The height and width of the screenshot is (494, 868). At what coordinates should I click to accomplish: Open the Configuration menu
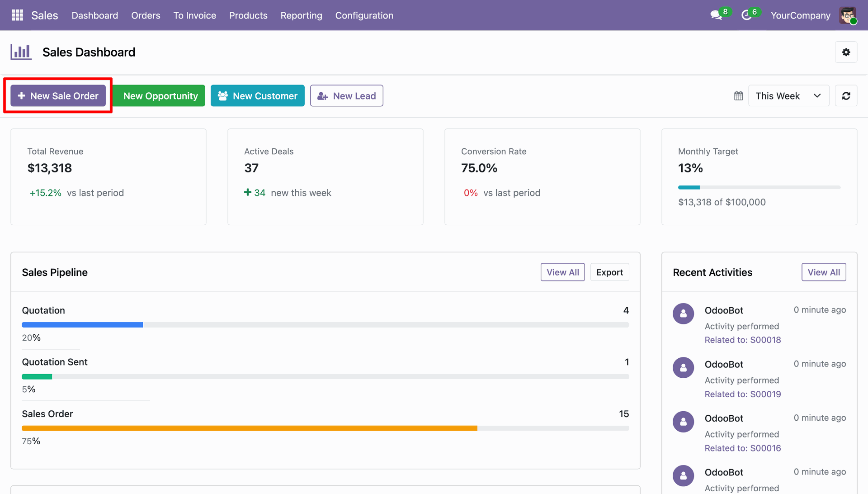(x=364, y=15)
